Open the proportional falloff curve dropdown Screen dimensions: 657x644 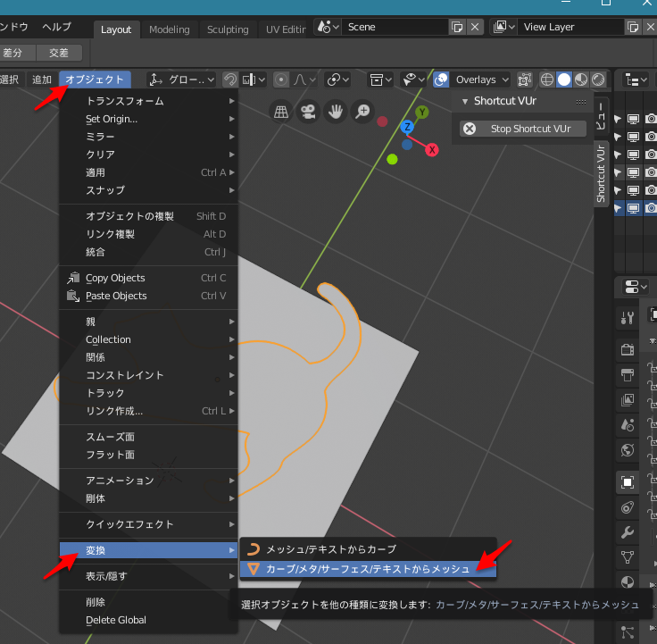click(304, 79)
